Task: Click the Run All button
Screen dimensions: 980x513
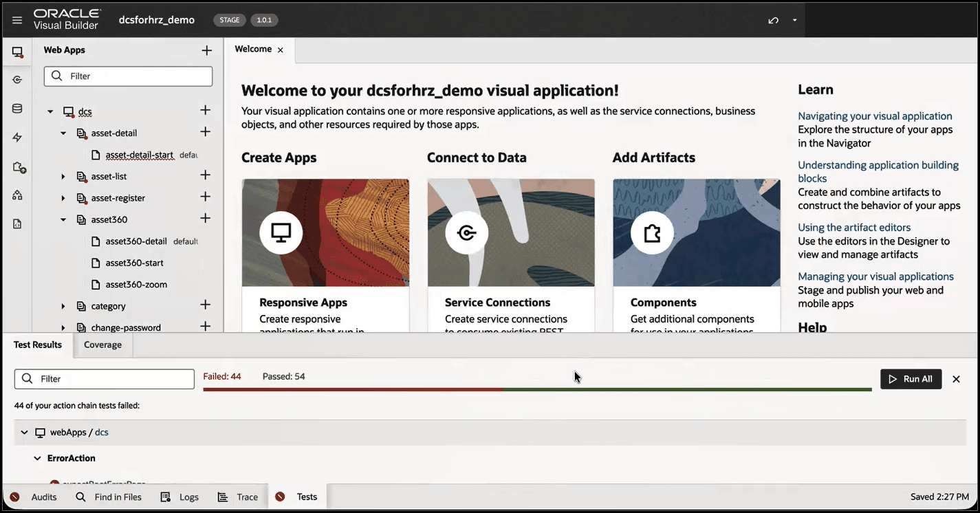Action: coord(911,379)
